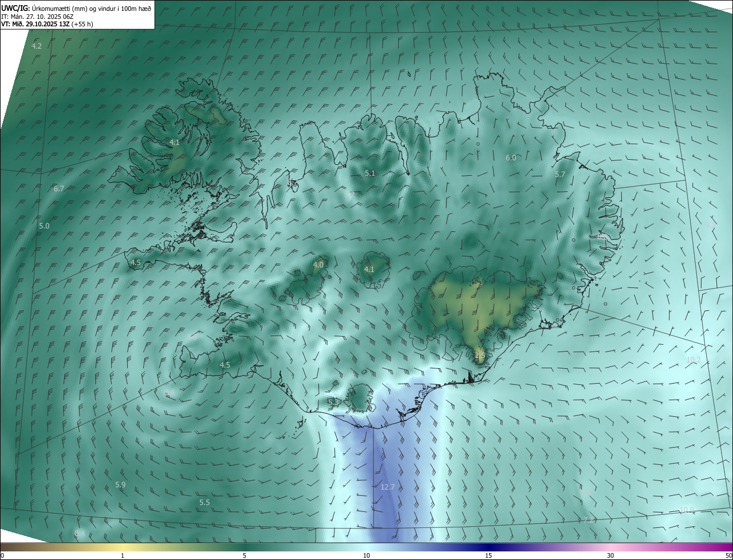Click the 5.7 value label

(560, 174)
